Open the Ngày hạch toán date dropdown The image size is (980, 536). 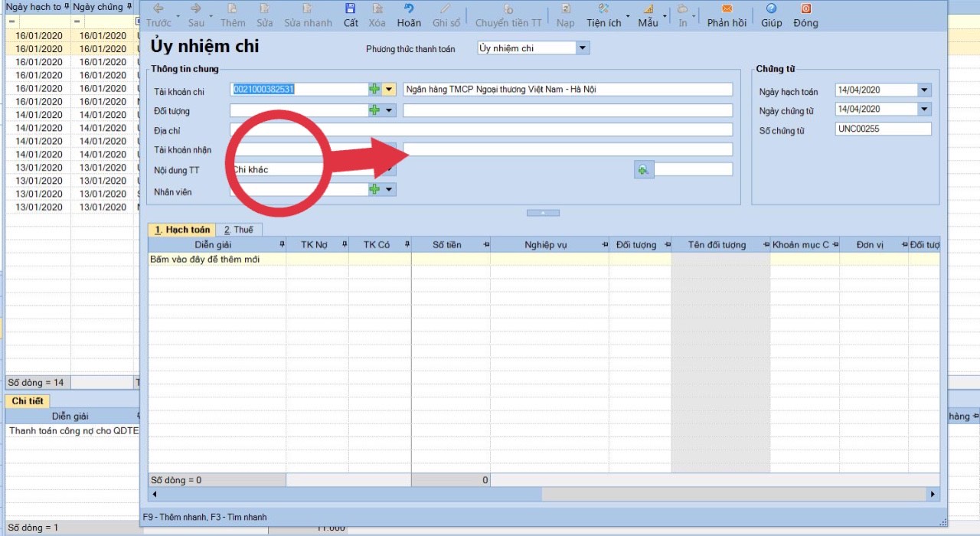coord(924,90)
